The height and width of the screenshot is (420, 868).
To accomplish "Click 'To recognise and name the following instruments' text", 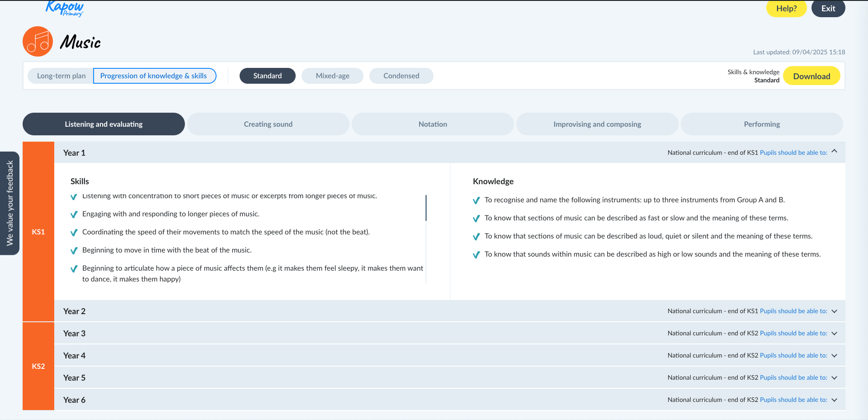I will [x=635, y=200].
